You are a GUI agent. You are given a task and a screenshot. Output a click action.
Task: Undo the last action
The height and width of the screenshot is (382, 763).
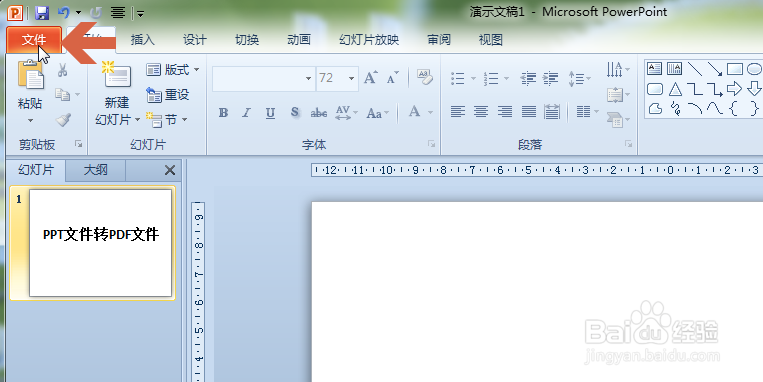tap(63, 13)
